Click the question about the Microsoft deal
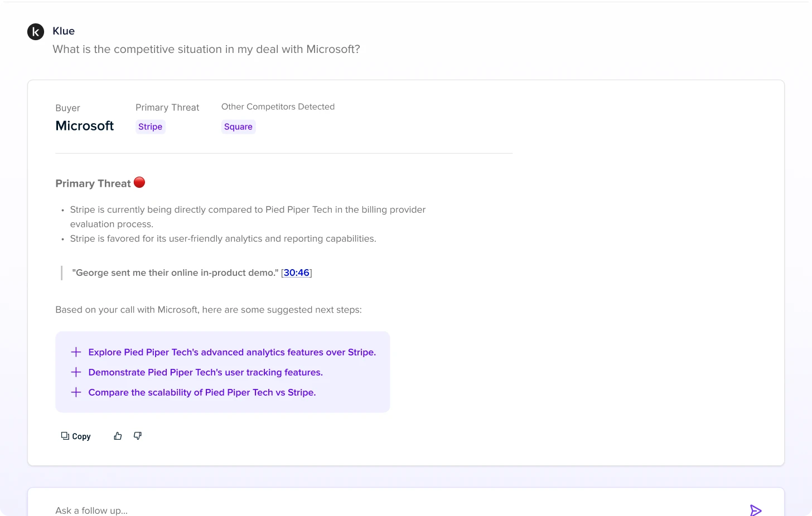This screenshot has height=516, width=812. [206, 49]
